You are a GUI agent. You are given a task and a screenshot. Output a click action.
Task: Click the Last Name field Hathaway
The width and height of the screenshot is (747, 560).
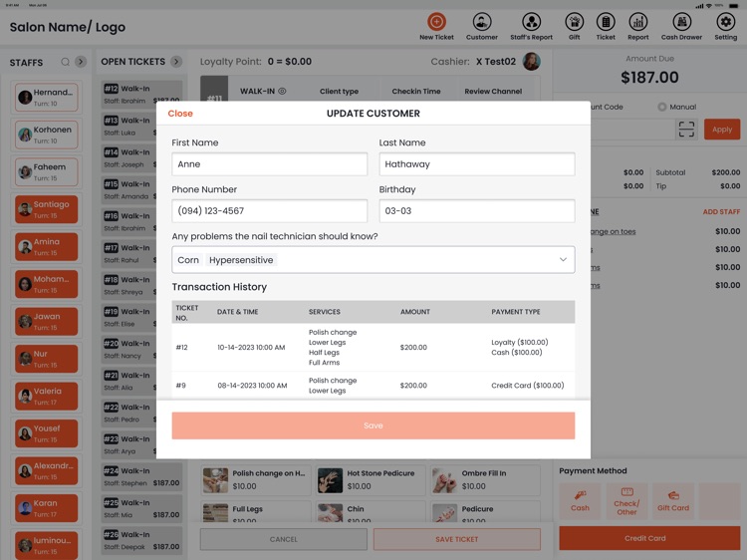(477, 164)
